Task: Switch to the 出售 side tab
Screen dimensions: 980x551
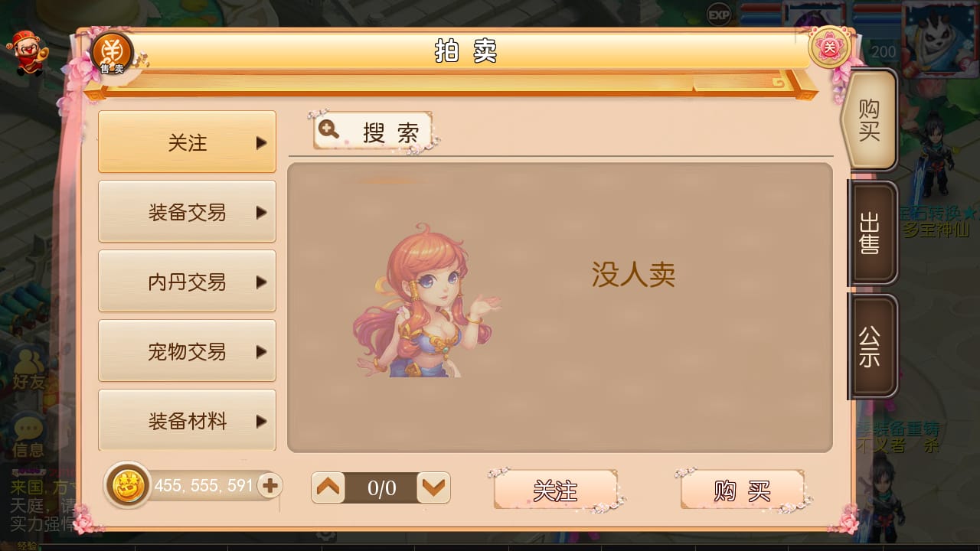Action: point(871,233)
